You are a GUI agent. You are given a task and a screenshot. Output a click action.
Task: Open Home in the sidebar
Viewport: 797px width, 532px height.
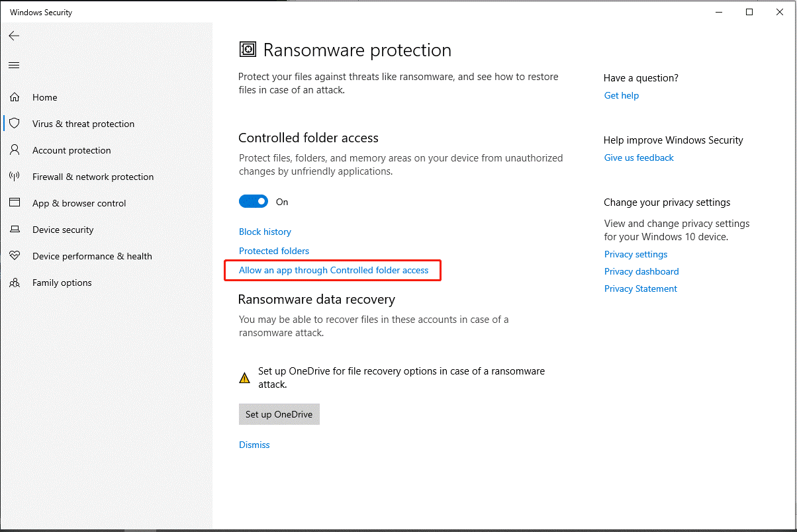45,97
